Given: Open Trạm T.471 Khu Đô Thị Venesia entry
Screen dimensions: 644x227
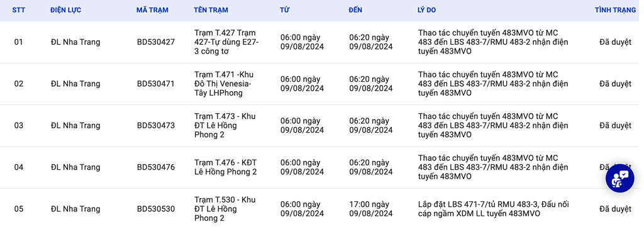Looking at the screenshot, I should coord(225,84).
